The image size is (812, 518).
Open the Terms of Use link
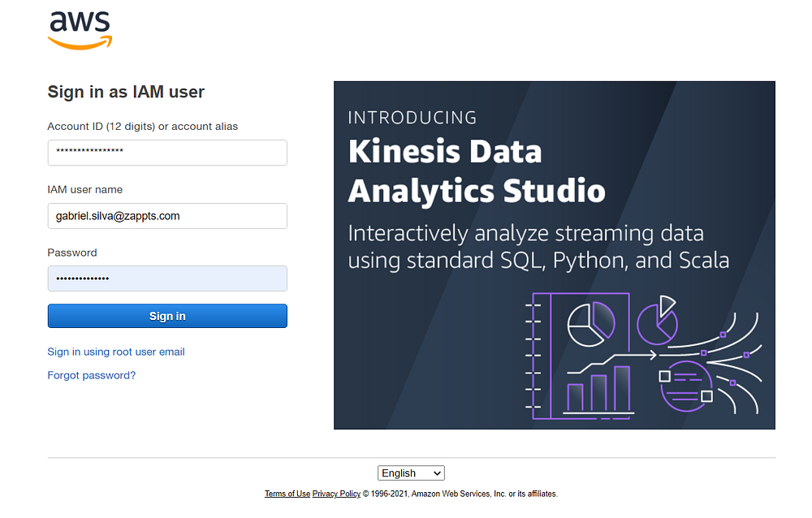tap(287, 494)
